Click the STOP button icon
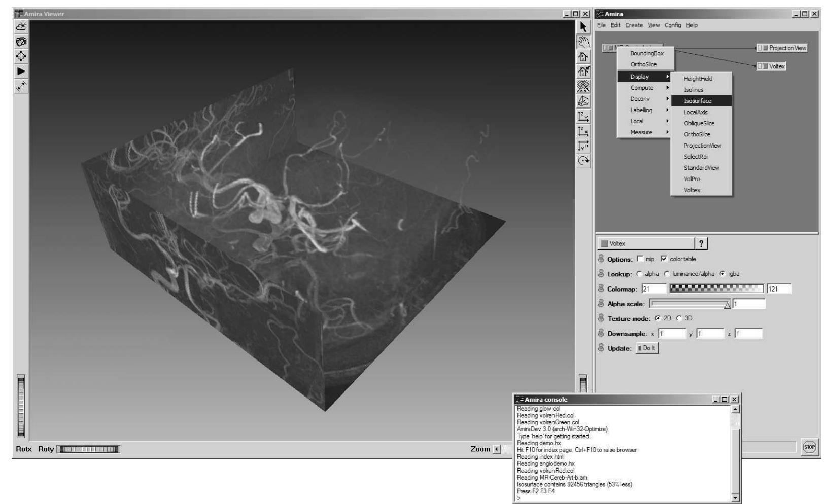The image size is (829, 504). (x=809, y=447)
